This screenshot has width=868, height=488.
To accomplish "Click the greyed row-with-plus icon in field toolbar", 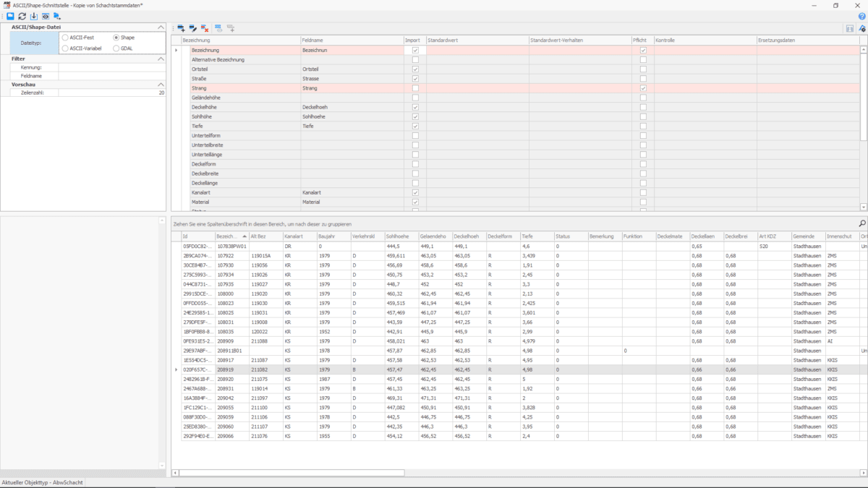I will click(x=231, y=28).
